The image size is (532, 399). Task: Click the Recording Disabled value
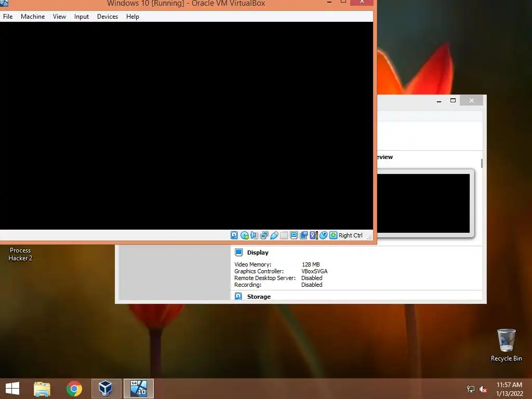tap(312, 285)
